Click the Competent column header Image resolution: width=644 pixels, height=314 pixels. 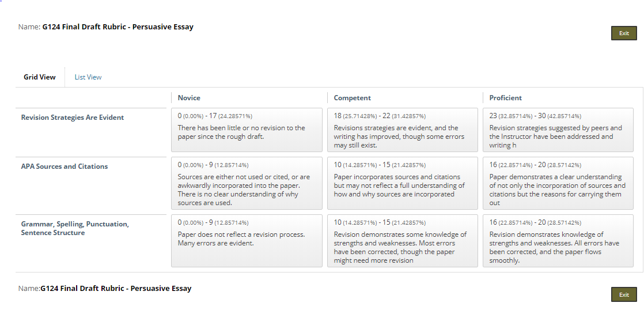click(352, 98)
